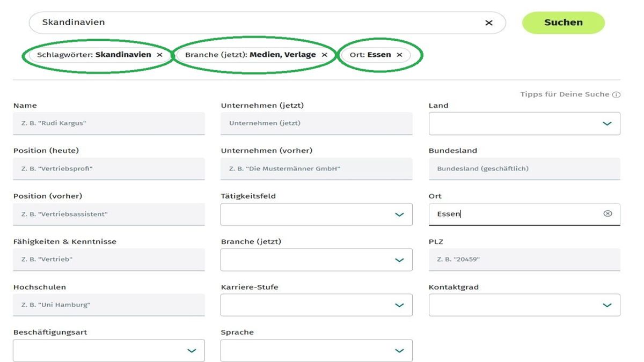This screenshot has width=644, height=362.
Task: Select the Hochschulen text field
Action: (x=109, y=305)
